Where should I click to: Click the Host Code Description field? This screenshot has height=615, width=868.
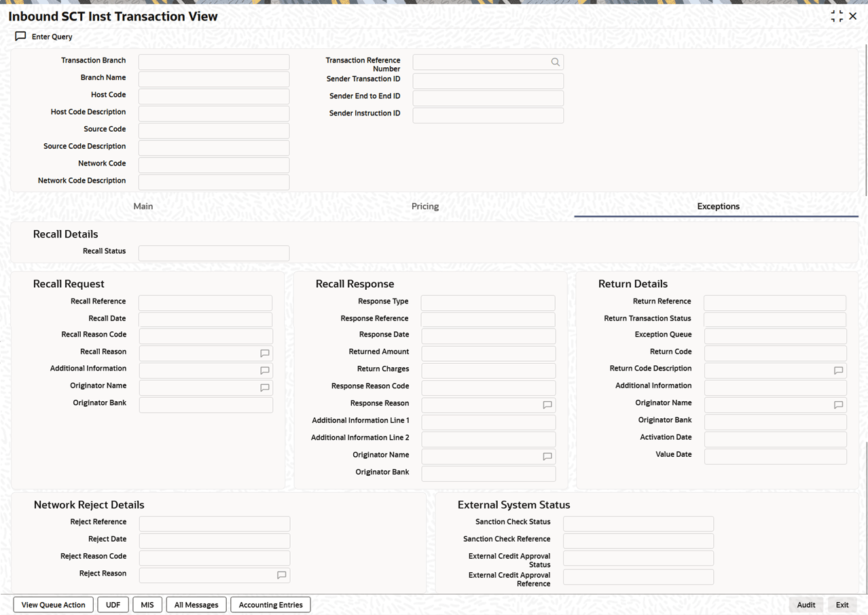pos(214,114)
